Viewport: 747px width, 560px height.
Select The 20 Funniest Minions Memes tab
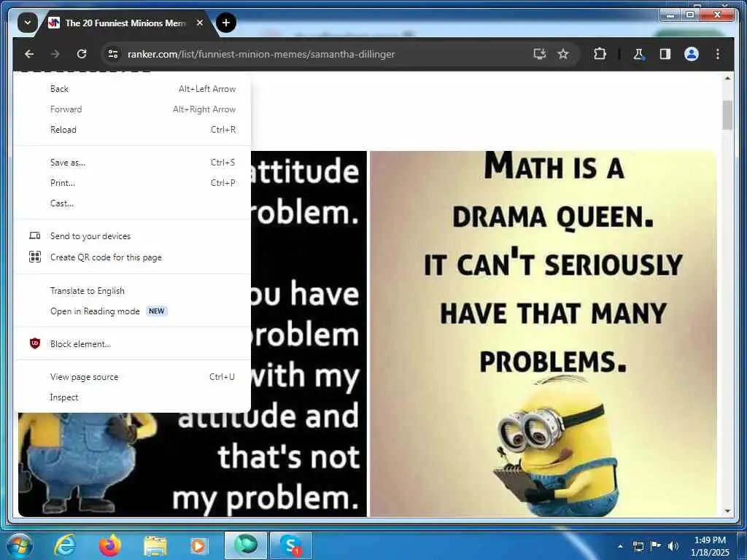click(x=125, y=23)
